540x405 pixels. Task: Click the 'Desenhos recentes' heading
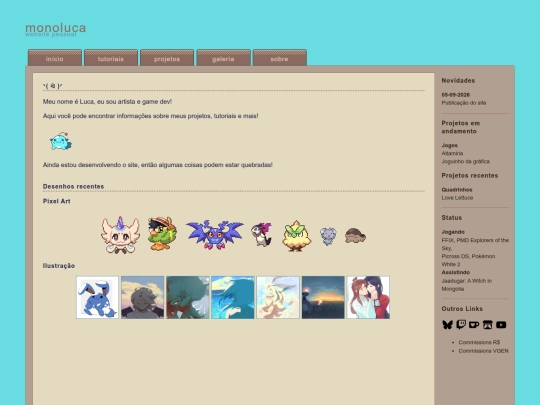(73, 186)
